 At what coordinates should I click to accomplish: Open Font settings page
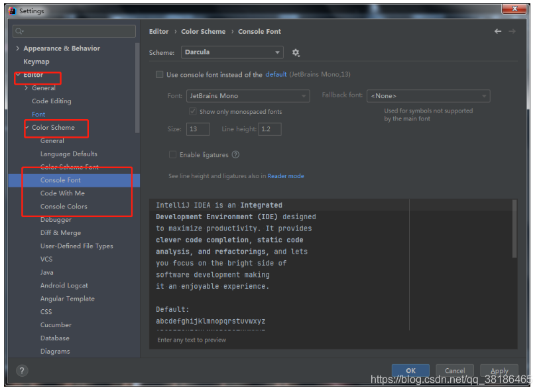point(38,115)
